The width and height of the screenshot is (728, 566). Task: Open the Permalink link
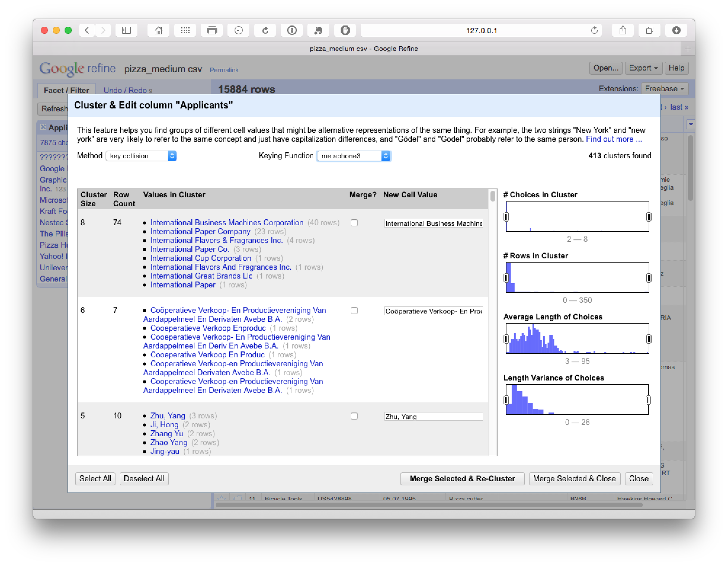click(x=224, y=70)
